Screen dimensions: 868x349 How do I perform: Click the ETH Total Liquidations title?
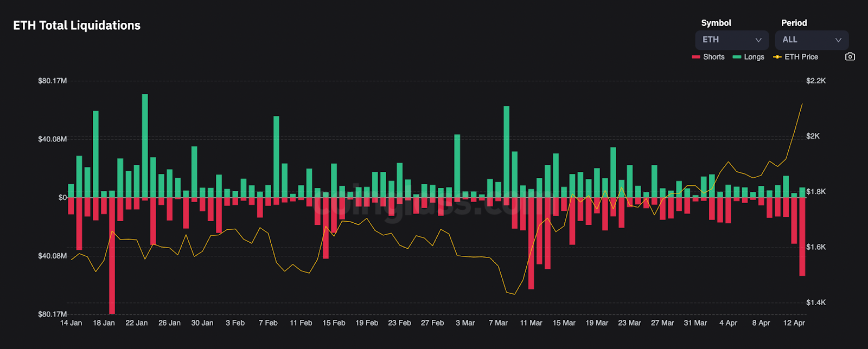pos(76,25)
